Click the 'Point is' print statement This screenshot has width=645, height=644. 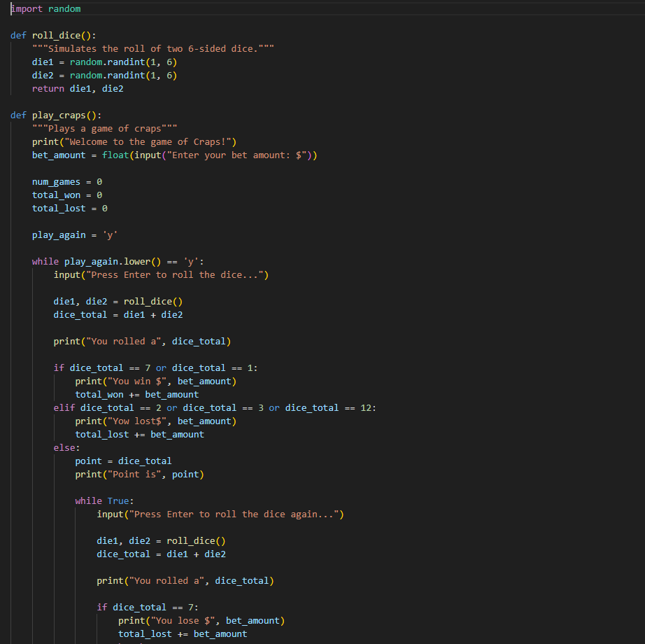139,475
